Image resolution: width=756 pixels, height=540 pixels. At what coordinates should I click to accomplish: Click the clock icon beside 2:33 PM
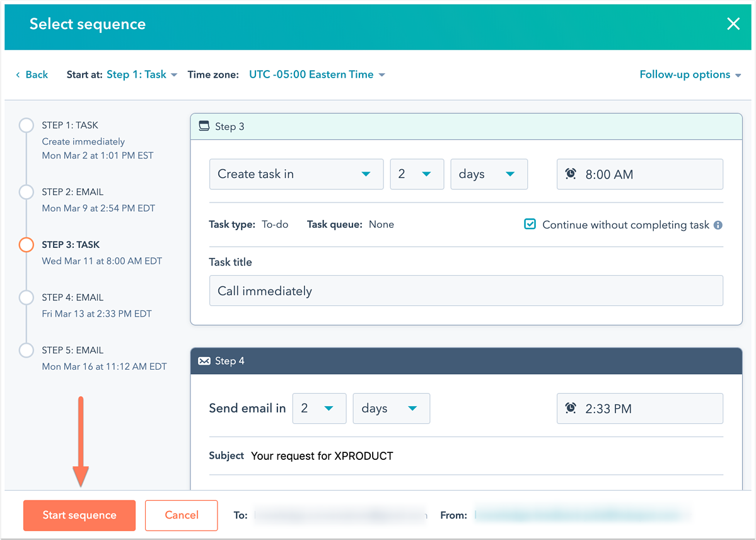[571, 408]
